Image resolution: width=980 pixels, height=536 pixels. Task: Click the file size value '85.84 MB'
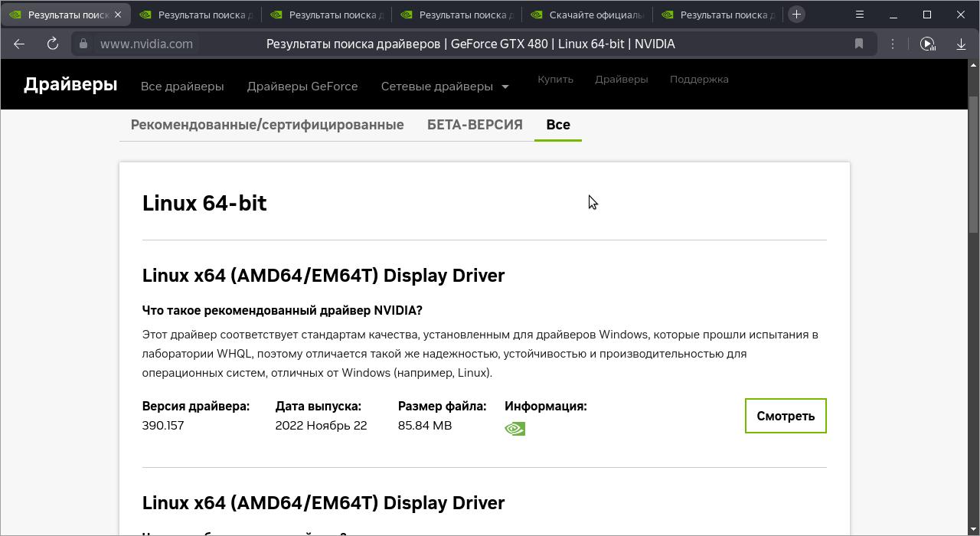click(x=425, y=426)
